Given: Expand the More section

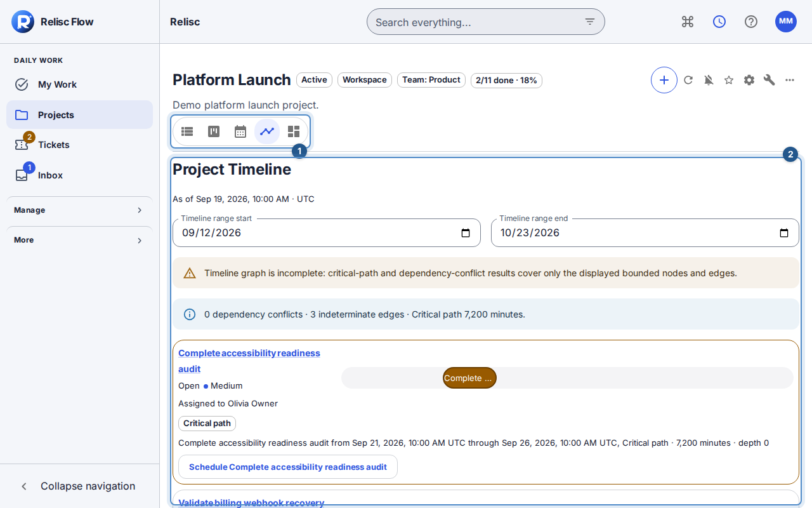Looking at the screenshot, I should click(x=80, y=240).
